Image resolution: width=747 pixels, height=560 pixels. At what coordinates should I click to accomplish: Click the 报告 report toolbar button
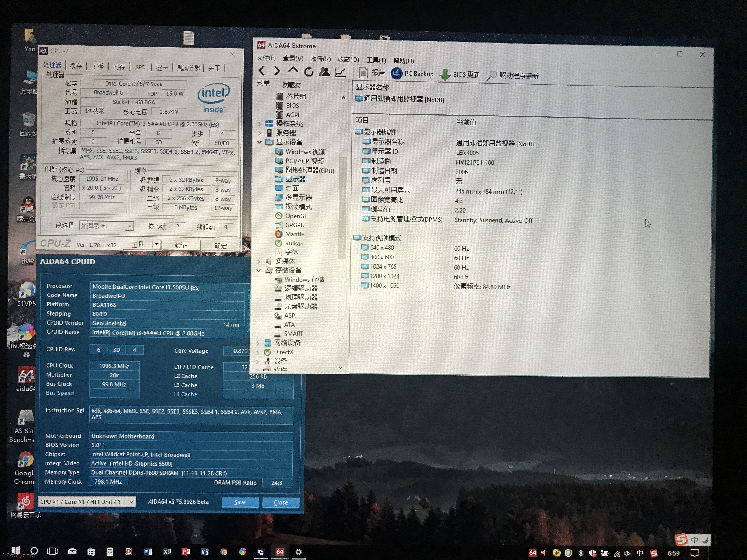point(372,73)
